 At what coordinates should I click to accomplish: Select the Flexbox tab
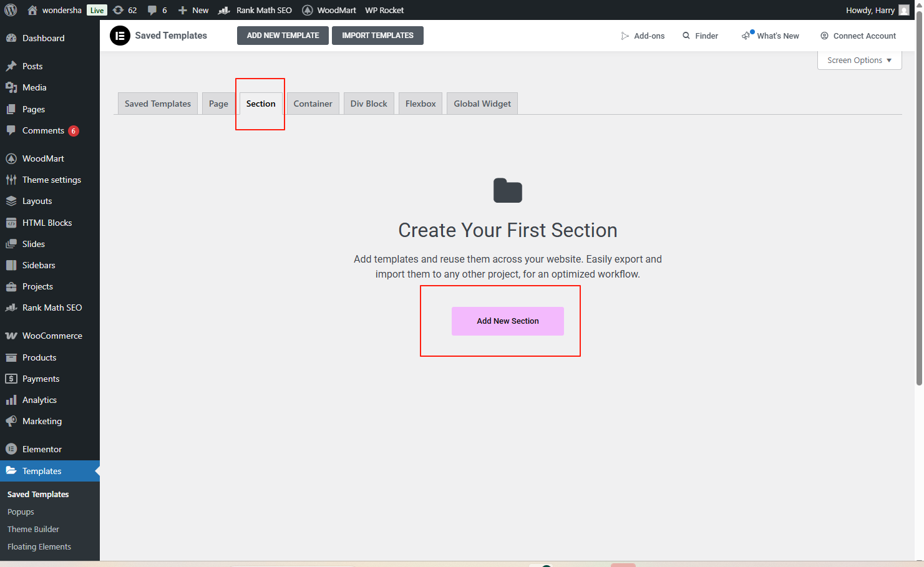[421, 104]
